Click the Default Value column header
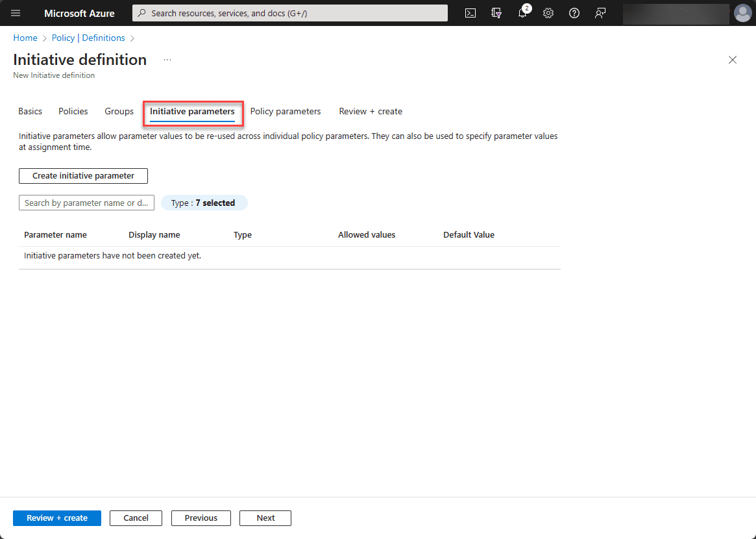The width and height of the screenshot is (756, 539). (469, 235)
